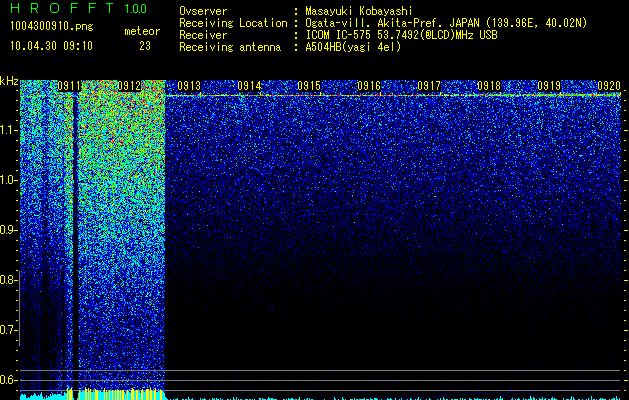This screenshot has height=400, width=629.
Task: Click the meteor count value 23
Action: point(145,46)
